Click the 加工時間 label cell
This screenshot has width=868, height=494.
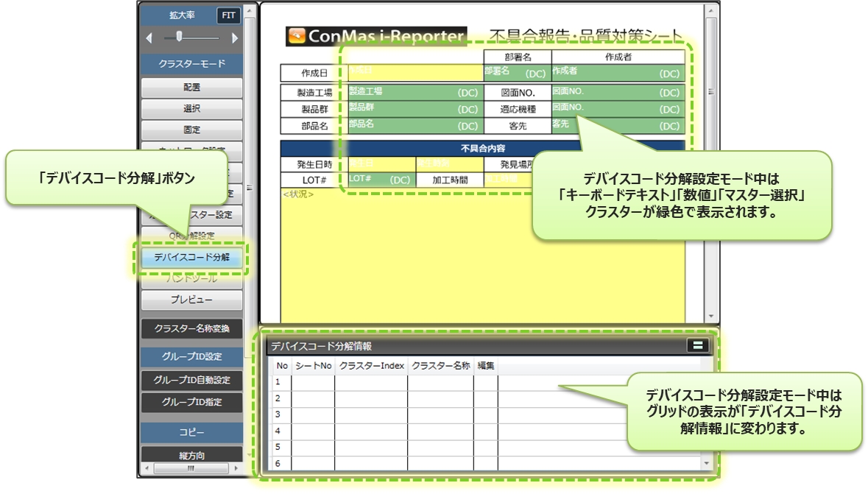[x=450, y=180]
